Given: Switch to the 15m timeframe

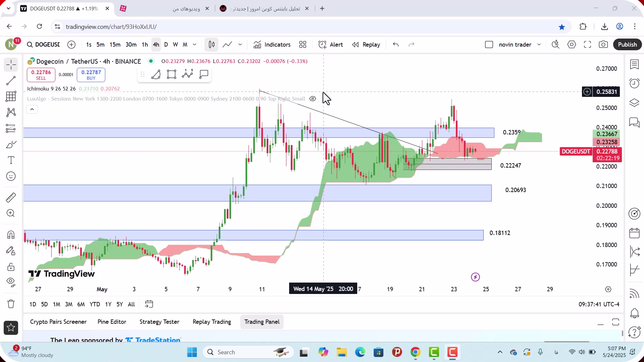Looking at the screenshot, I should click(115, 45).
